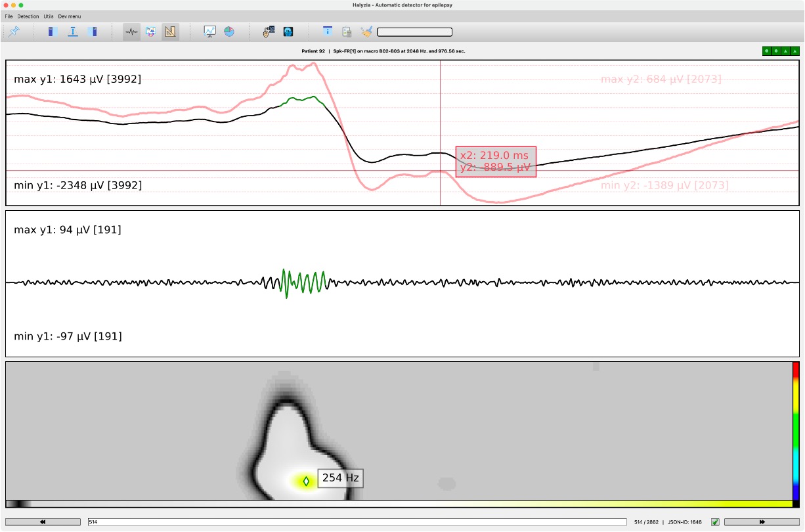Toggle the pressed waveform filter button
805x532 pixels.
coord(170,31)
